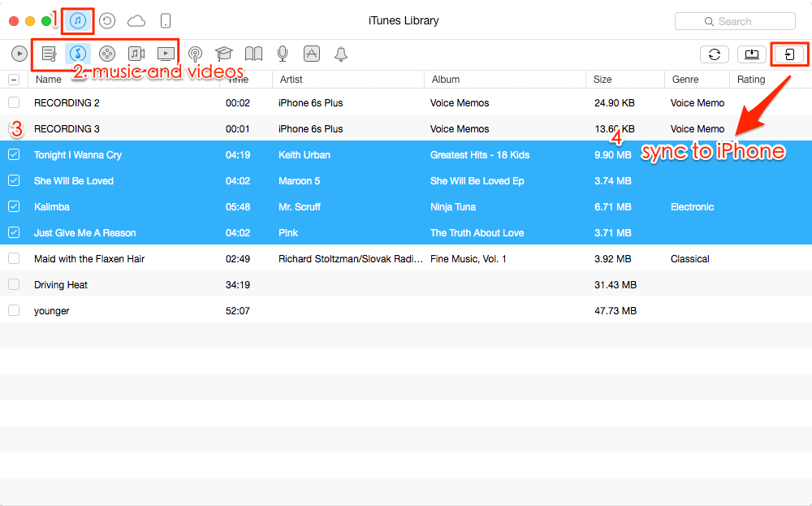
Task: Click the She Will Be Loved title
Action: click(74, 181)
